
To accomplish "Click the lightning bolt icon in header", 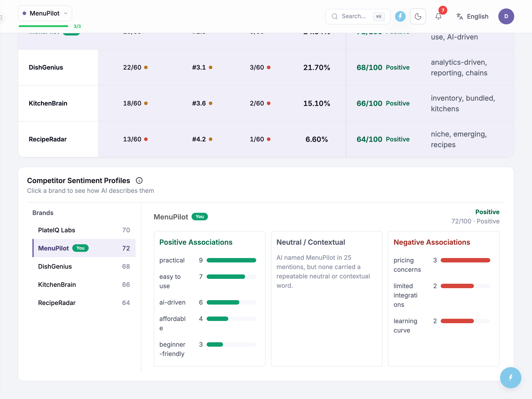I will tap(400, 16).
